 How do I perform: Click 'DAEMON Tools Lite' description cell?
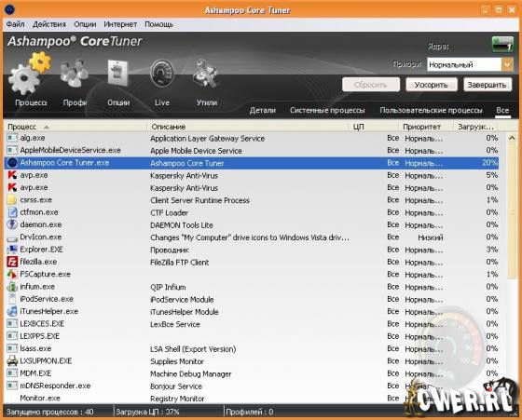(182, 225)
